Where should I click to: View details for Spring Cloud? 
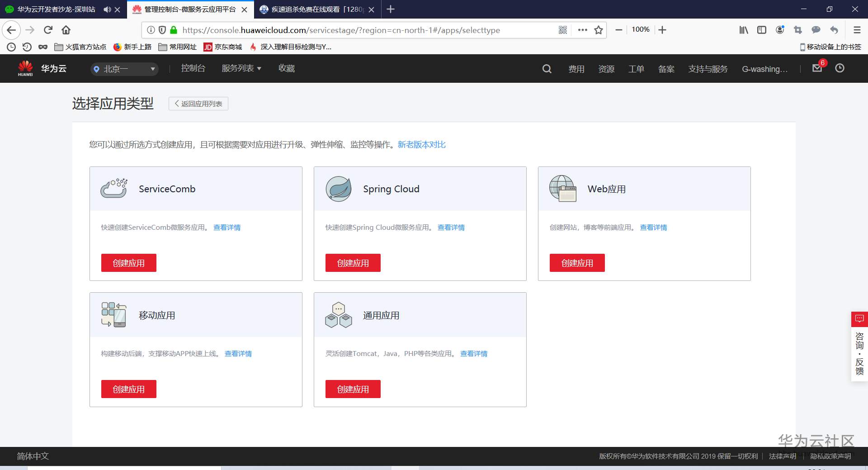pyautogui.click(x=451, y=228)
